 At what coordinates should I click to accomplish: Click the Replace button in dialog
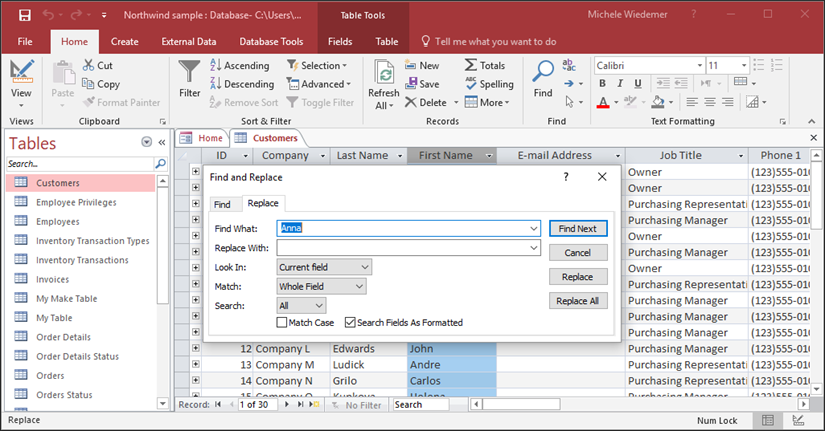click(578, 277)
